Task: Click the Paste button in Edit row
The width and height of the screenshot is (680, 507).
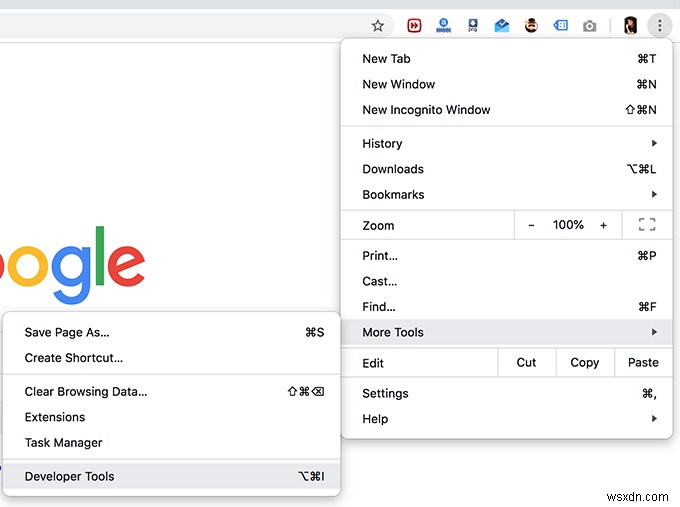Action: point(643,363)
